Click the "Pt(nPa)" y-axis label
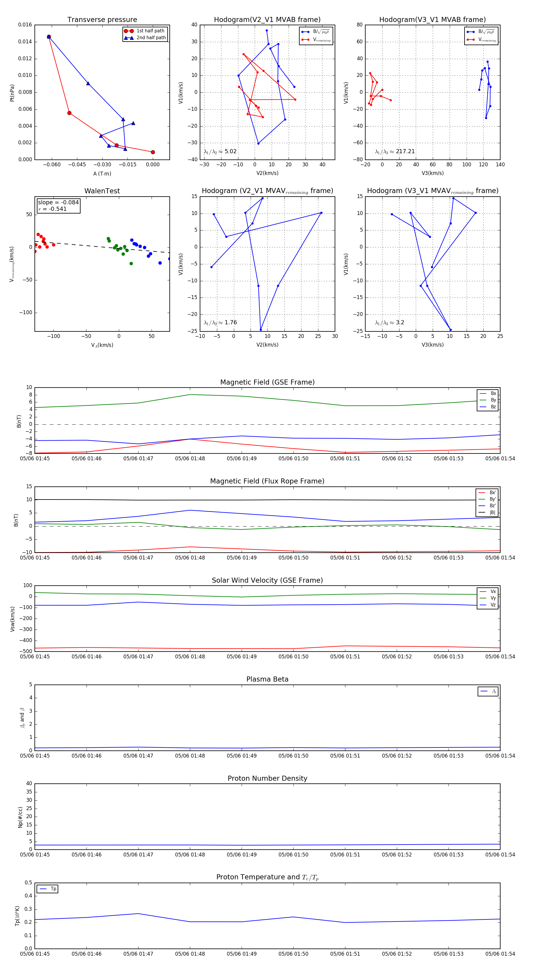 [12, 93]
